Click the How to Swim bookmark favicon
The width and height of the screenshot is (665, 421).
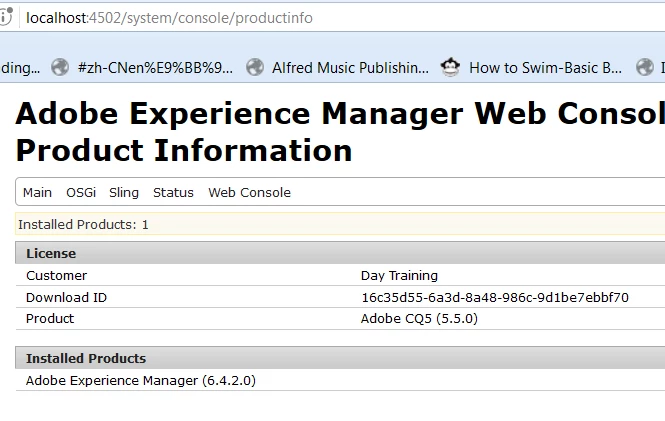pos(451,68)
